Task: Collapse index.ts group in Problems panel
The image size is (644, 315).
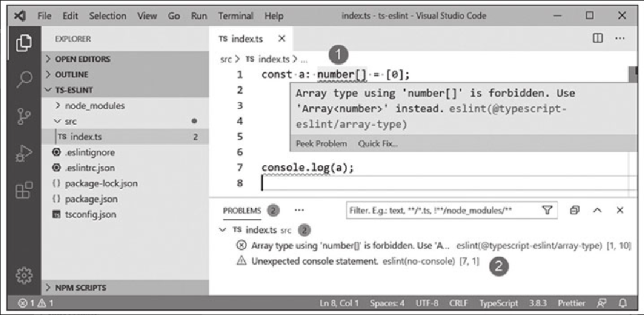Action: point(223,230)
